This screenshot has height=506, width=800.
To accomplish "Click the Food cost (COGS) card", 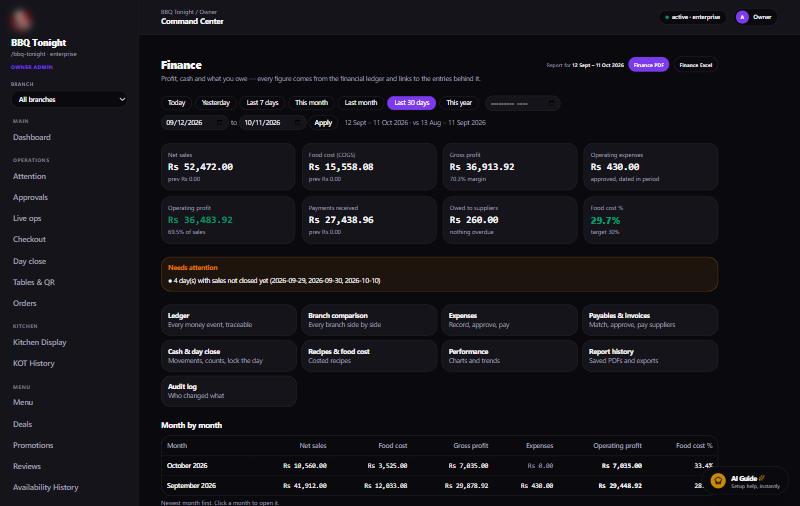I will click(x=369, y=167).
